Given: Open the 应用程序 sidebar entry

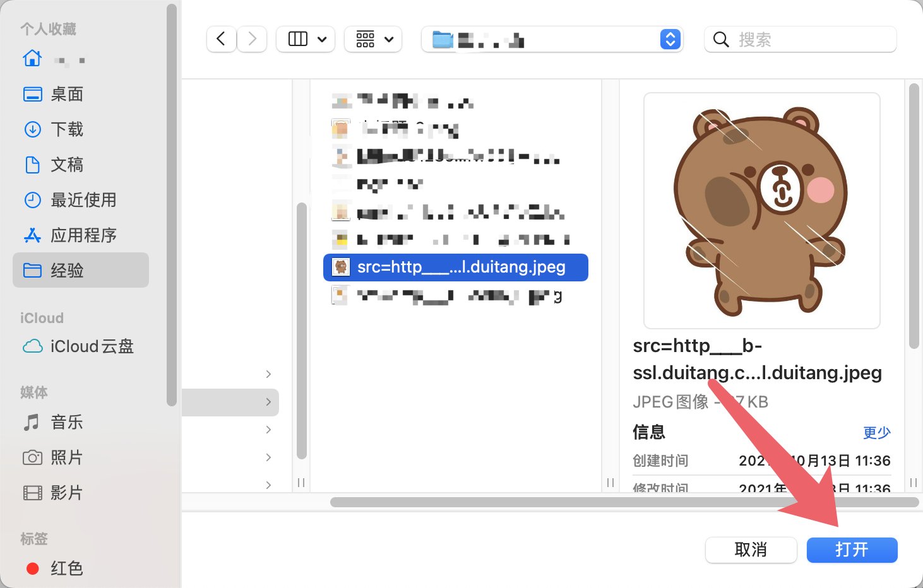Looking at the screenshot, I should click(83, 235).
